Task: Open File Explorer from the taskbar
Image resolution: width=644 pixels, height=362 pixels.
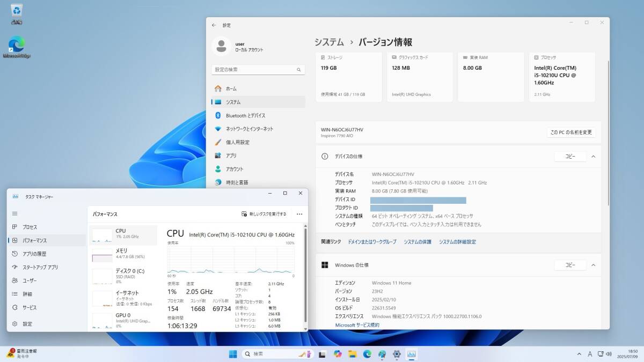Action: [353, 354]
